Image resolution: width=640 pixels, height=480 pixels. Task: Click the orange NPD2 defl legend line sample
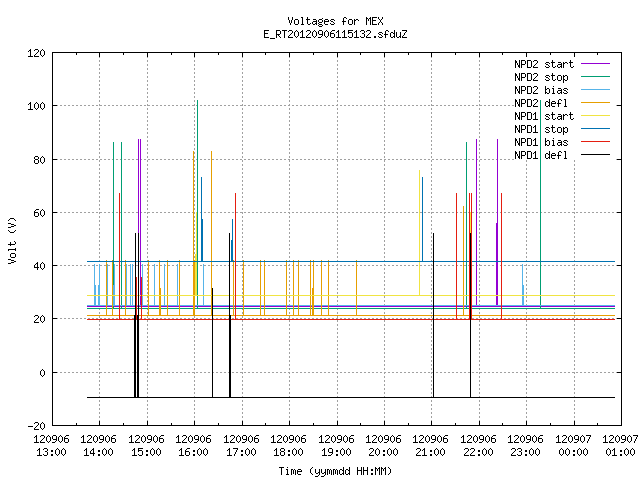coord(595,103)
